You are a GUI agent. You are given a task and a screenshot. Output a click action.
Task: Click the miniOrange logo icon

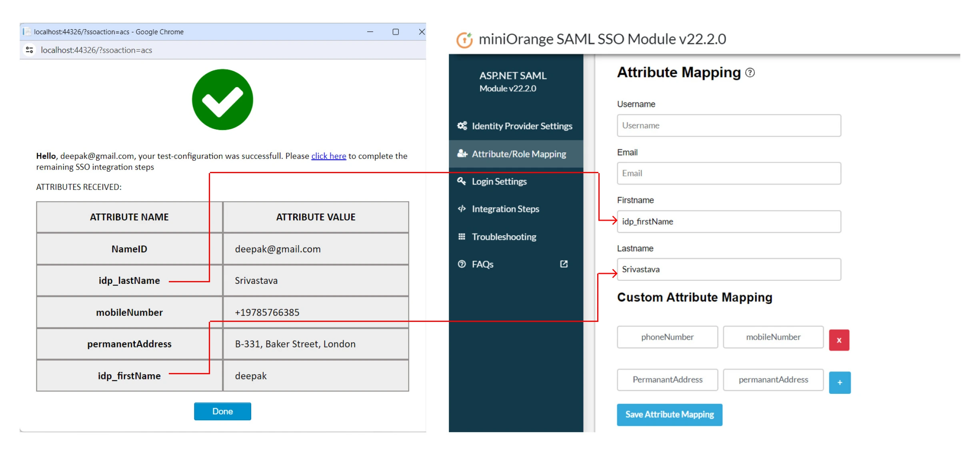(x=464, y=40)
